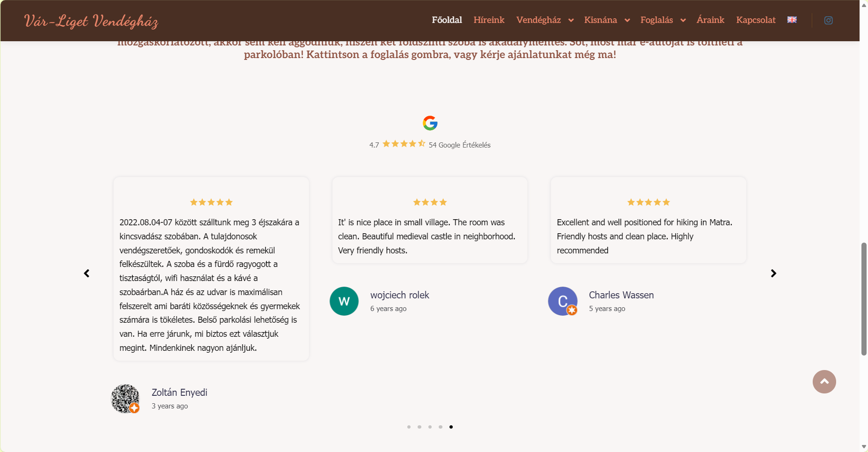Select the first carousel pagination dot
The height and width of the screenshot is (452, 868).
pyautogui.click(x=409, y=427)
